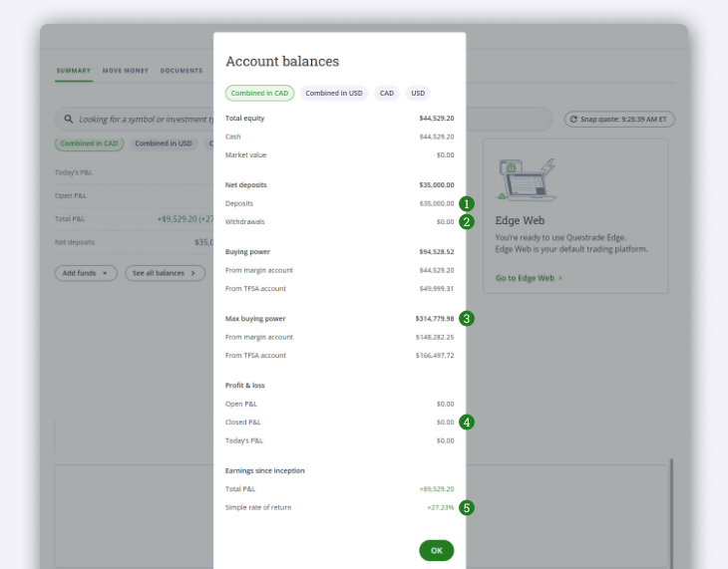Switch to the Move Money tab

(126, 71)
